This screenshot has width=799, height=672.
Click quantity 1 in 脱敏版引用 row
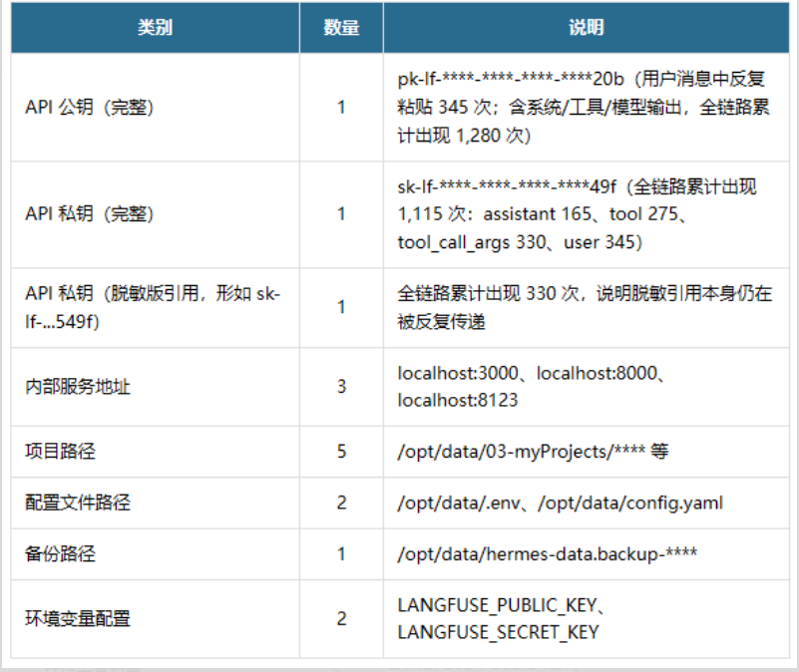coord(341,307)
